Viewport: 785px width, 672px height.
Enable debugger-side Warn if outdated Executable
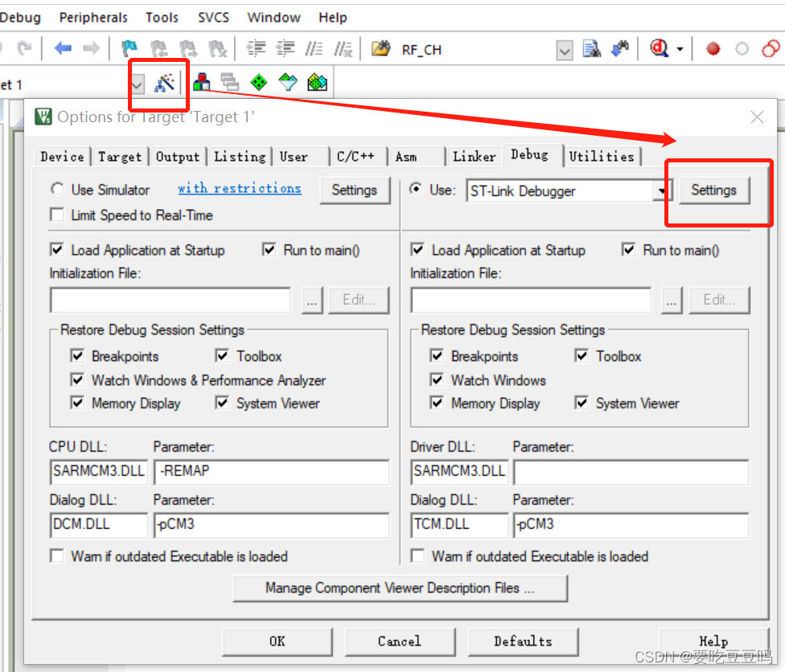(417, 556)
